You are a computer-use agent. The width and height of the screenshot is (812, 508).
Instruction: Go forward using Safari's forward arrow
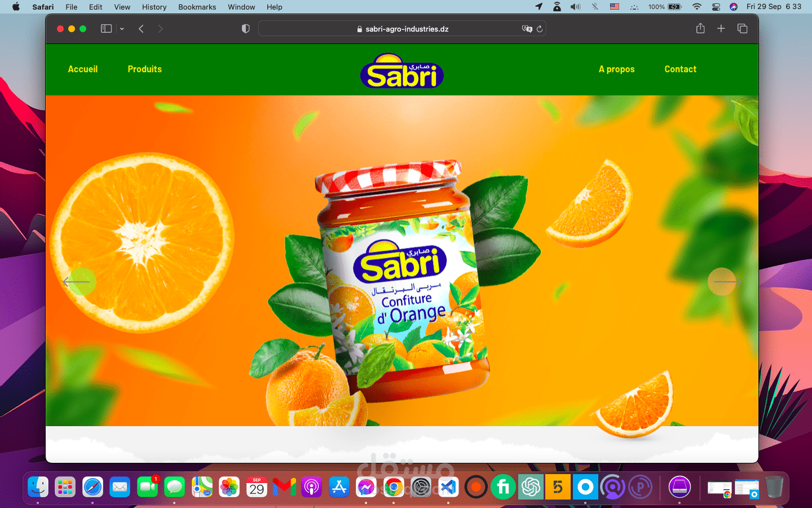161,29
